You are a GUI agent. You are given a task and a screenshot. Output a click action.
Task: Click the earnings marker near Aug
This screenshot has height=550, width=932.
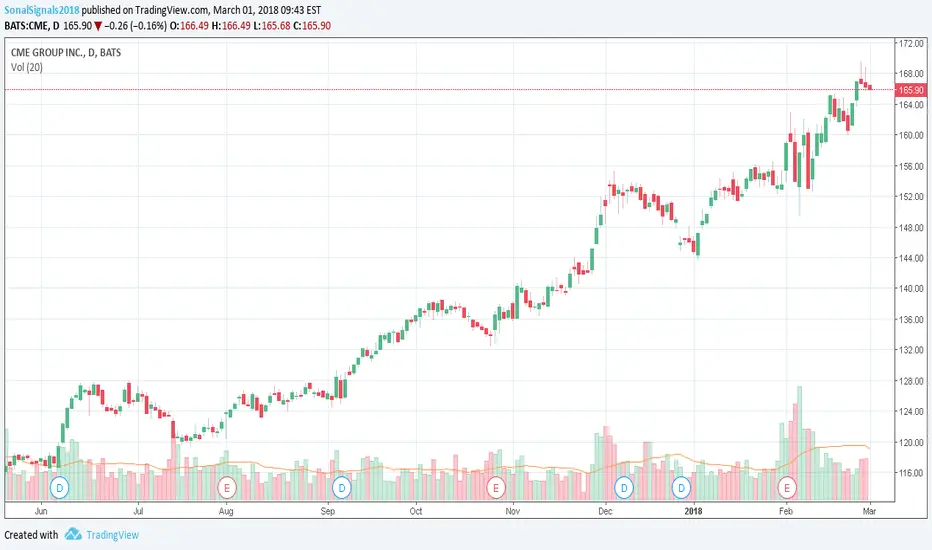click(x=226, y=488)
